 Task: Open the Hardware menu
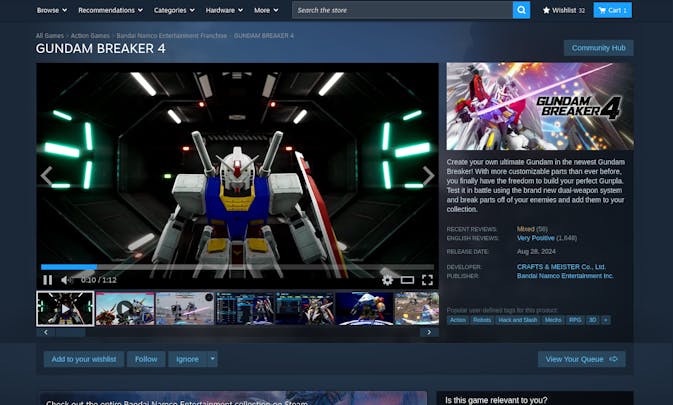pyautogui.click(x=224, y=10)
